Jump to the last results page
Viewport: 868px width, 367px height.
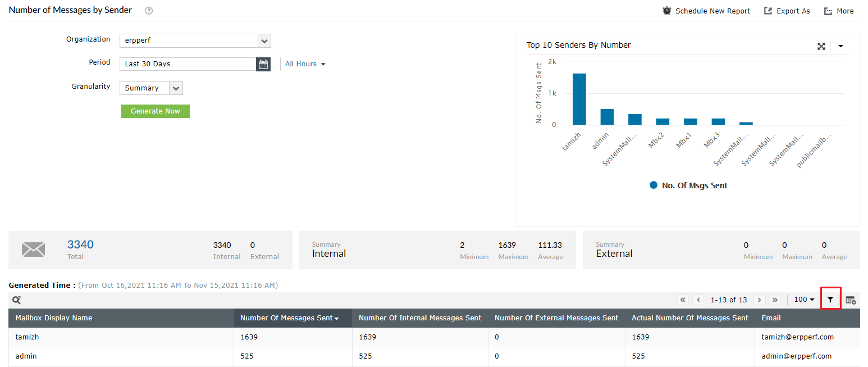(x=775, y=300)
